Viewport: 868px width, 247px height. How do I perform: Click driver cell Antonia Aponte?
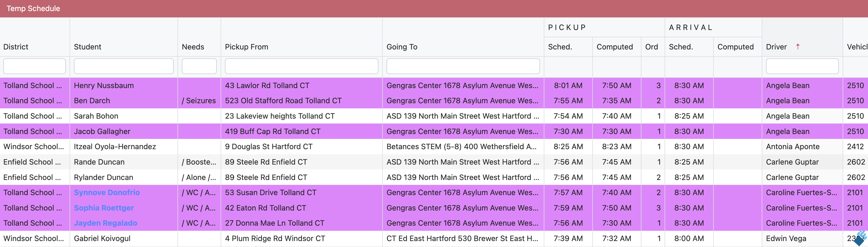802,146
